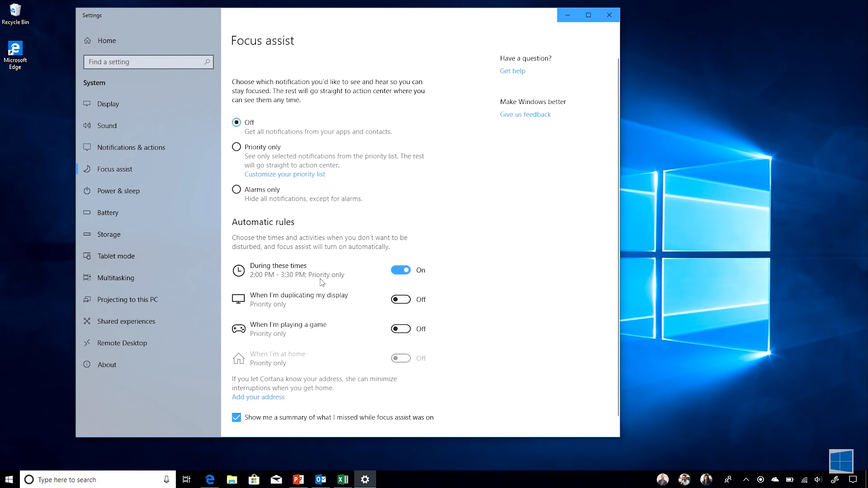This screenshot has width=868, height=488.
Task: Open Sound settings in sidebar
Action: pos(107,126)
